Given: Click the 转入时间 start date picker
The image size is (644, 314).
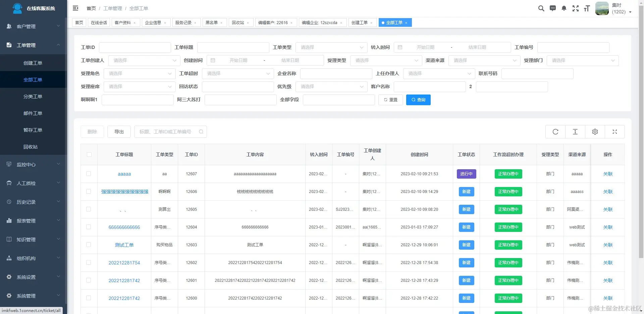Looking at the screenshot, I should (425, 47).
